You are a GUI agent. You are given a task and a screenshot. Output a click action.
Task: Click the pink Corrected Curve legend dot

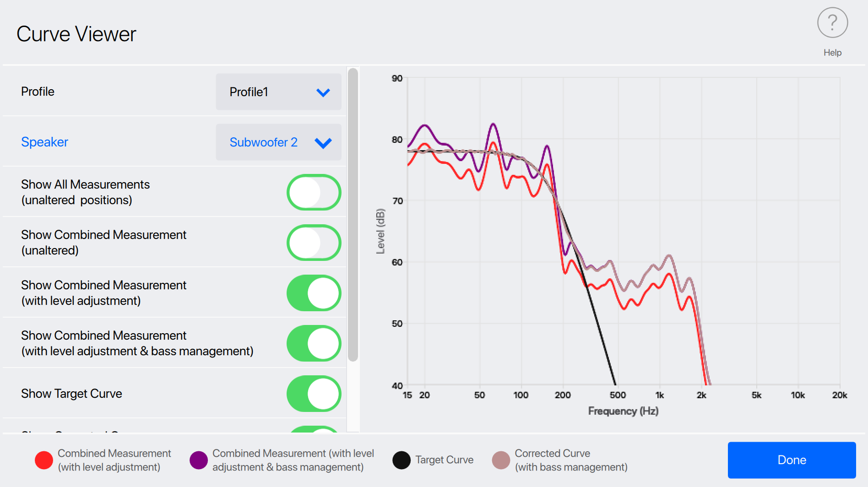point(501,460)
